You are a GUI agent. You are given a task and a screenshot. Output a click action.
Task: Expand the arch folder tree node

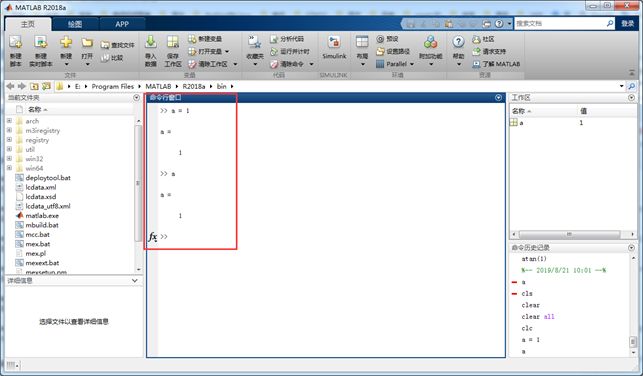tap(9, 121)
